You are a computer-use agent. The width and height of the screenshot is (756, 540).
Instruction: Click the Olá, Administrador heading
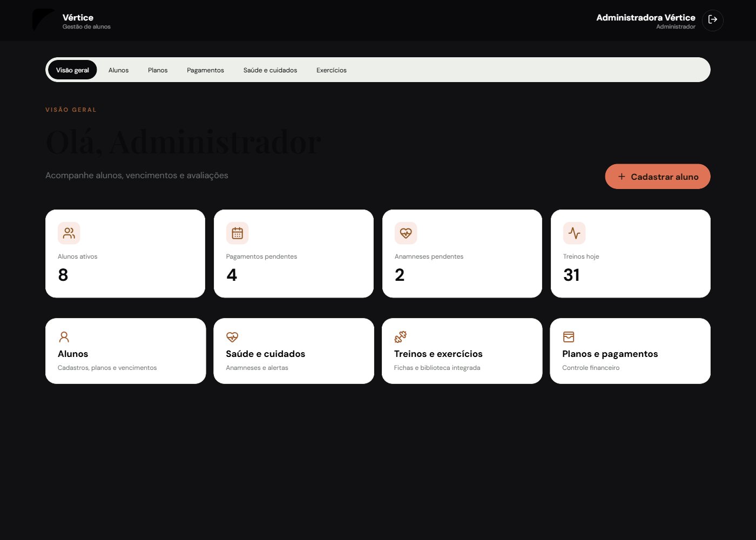click(183, 143)
